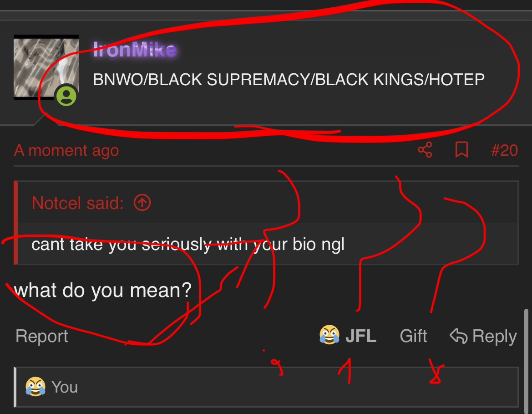This screenshot has width=532, height=414.
Task: Click the laughing emoji in the reactions bar
Action: (x=35, y=387)
